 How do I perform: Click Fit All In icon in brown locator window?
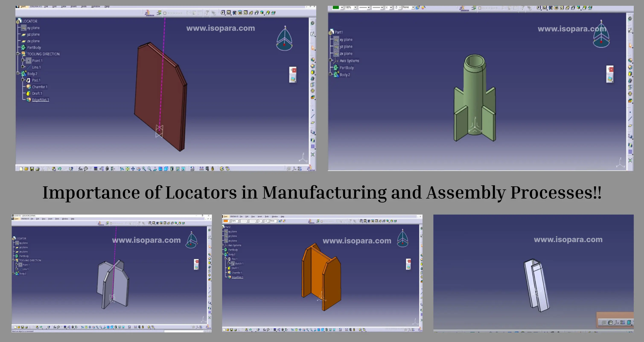click(127, 169)
